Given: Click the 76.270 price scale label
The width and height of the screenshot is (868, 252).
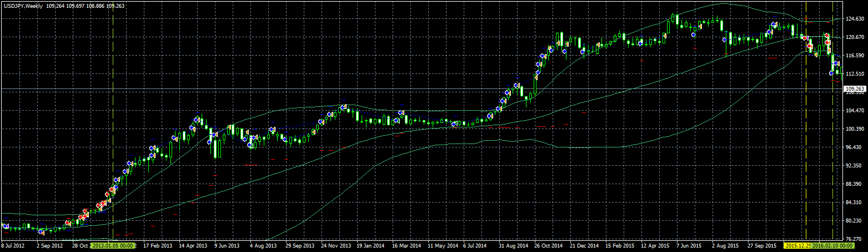Looking at the screenshot, I should (855, 239).
